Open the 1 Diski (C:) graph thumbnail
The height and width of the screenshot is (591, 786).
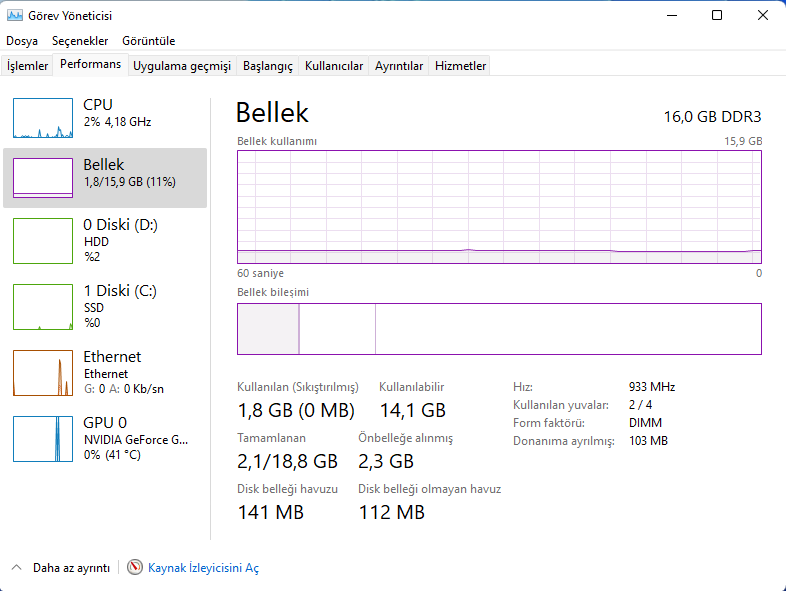click(x=43, y=306)
